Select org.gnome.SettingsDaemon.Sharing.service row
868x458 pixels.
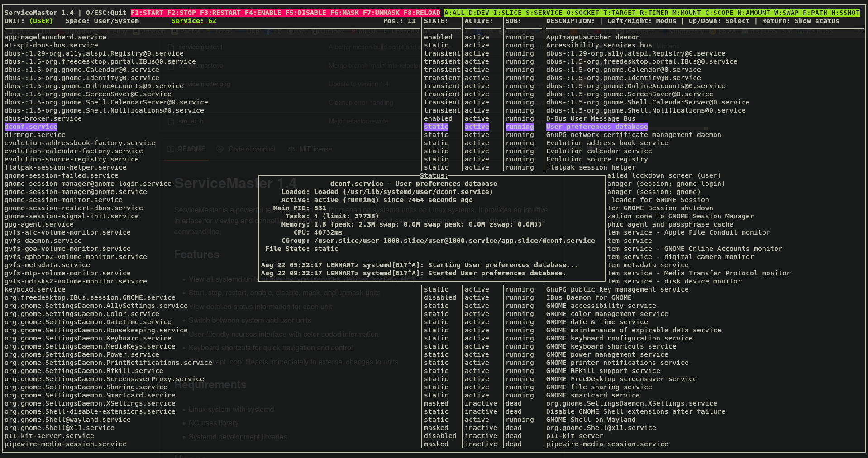click(86, 387)
